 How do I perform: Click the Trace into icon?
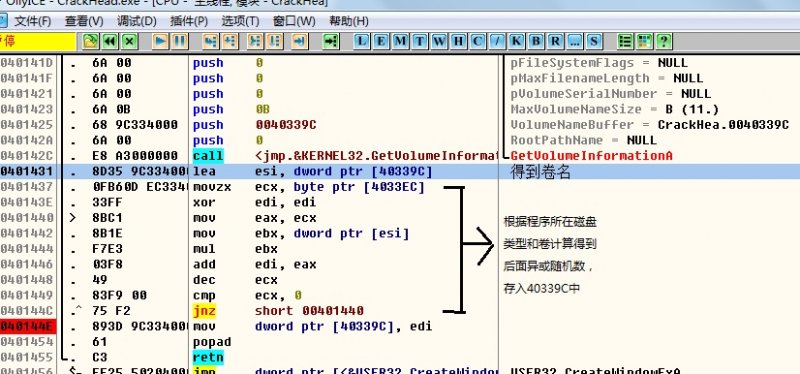[256, 41]
